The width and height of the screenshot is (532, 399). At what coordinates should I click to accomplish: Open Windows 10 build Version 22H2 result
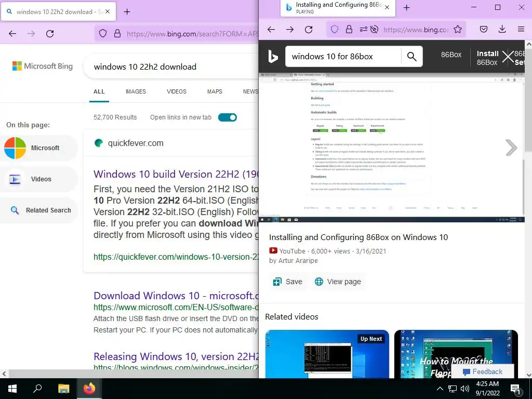[176, 174]
